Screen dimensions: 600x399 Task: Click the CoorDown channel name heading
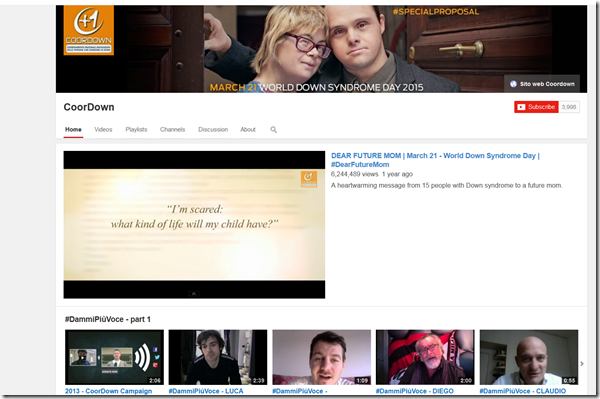point(89,107)
